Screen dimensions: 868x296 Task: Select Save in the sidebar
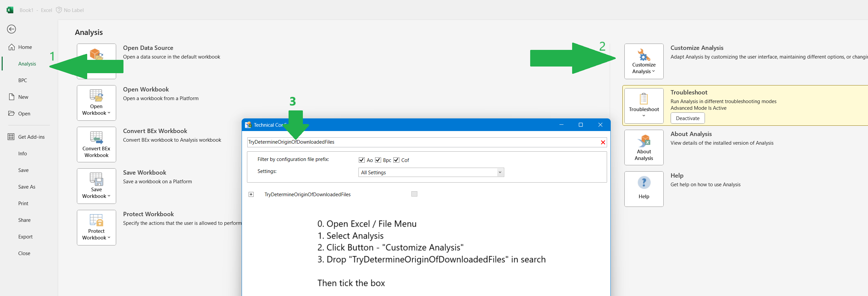23,170
